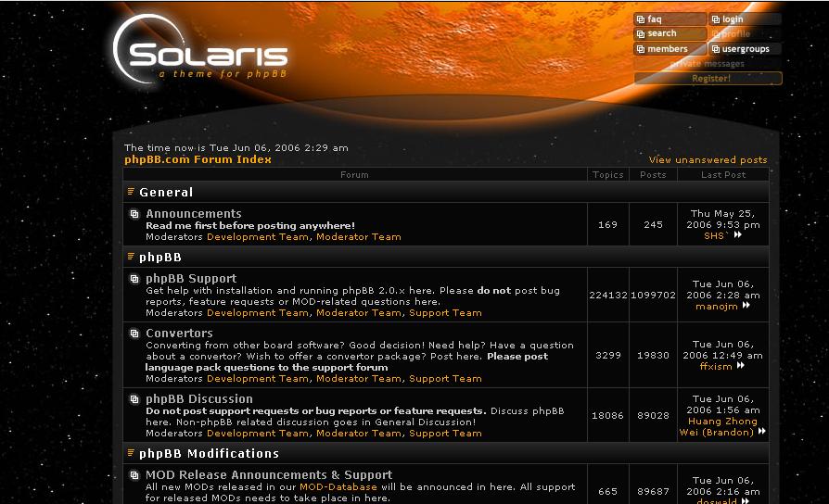The image size is (829, 504).
Task: Open the search page
Action: (670, 33)
